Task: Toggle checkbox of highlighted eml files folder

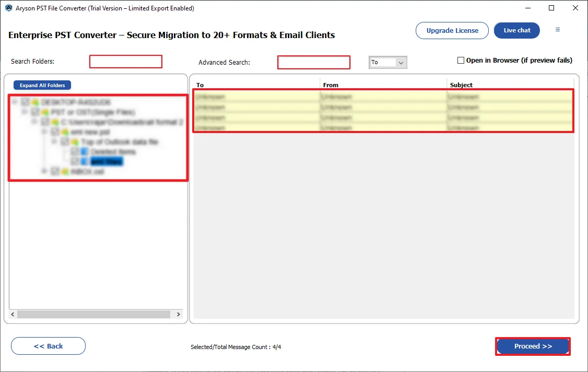Action: [75, 161]
